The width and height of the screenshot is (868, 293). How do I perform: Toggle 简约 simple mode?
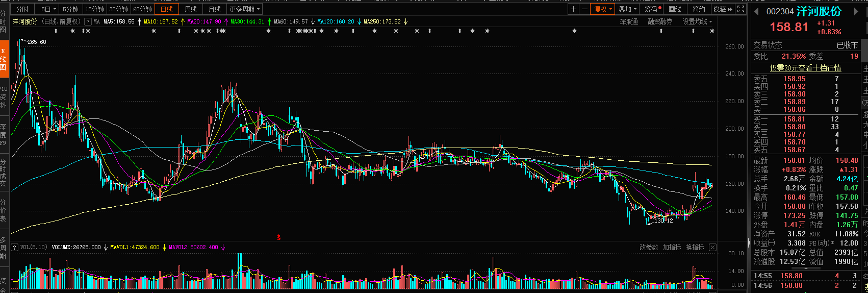tap(699, 9)
